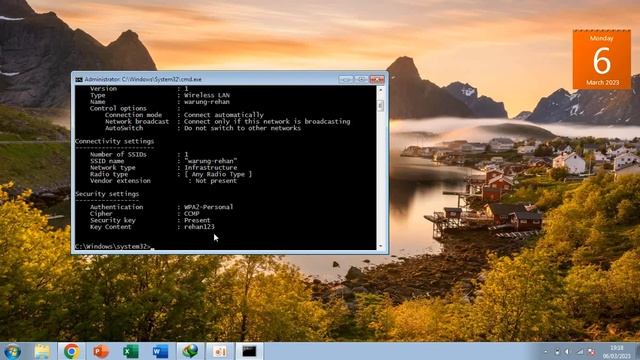Open the volume speaker tray icon
The width and height of the screenshot is (640, 360).
click(x=567, y=351)
